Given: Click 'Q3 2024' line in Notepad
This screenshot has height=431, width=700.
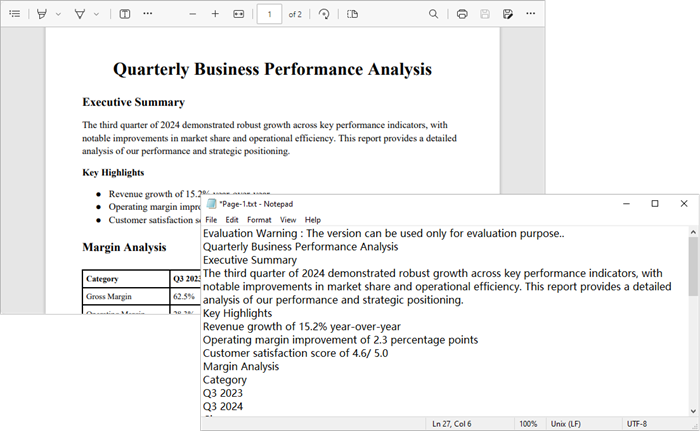Looking at the screenshot, I should [223, 406].
